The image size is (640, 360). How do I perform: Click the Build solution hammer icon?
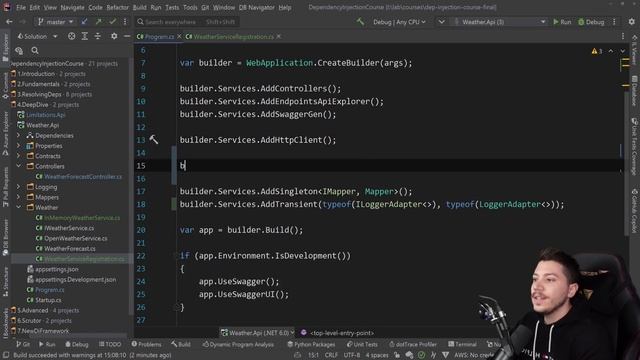(x=360, y=22)
